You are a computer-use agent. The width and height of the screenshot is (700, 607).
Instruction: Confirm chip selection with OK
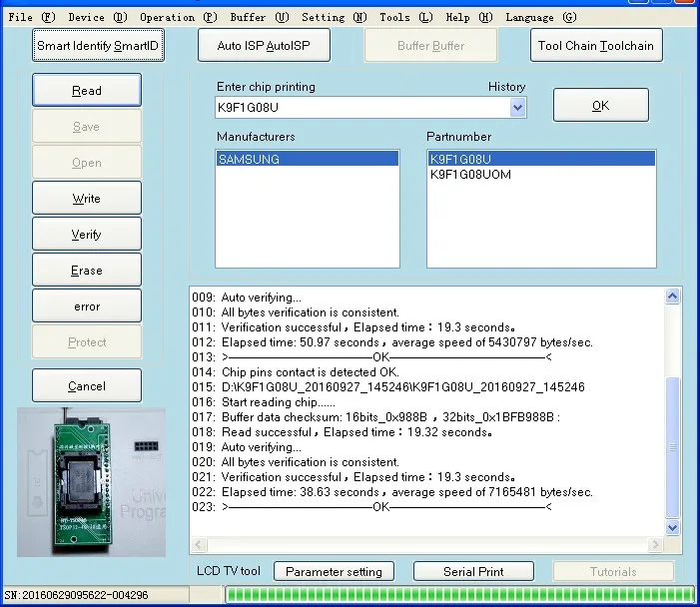click(600, 106)
